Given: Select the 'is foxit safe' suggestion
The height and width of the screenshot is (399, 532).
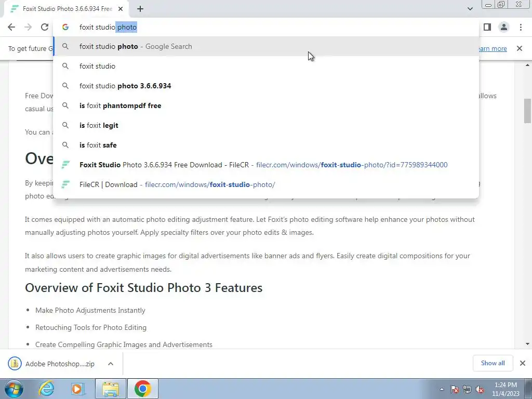Looking at the screenshot, I should click(x=267, y=145).
